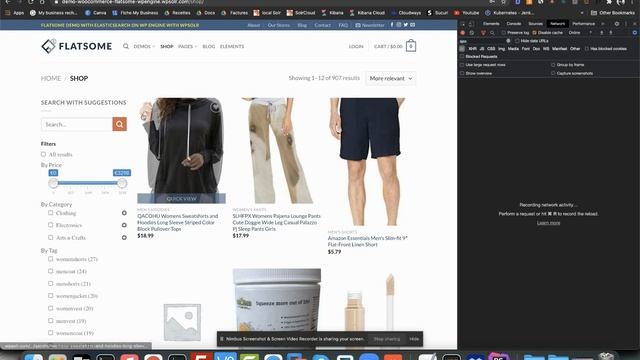Check the Electronics category checkbox
This screenshot has height=360, width=640.
[51, 225]
